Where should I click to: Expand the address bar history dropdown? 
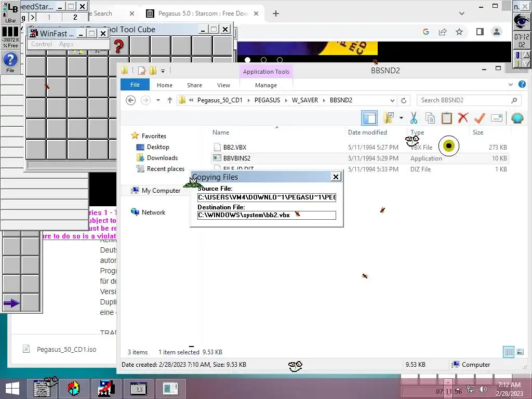[392, 100]
